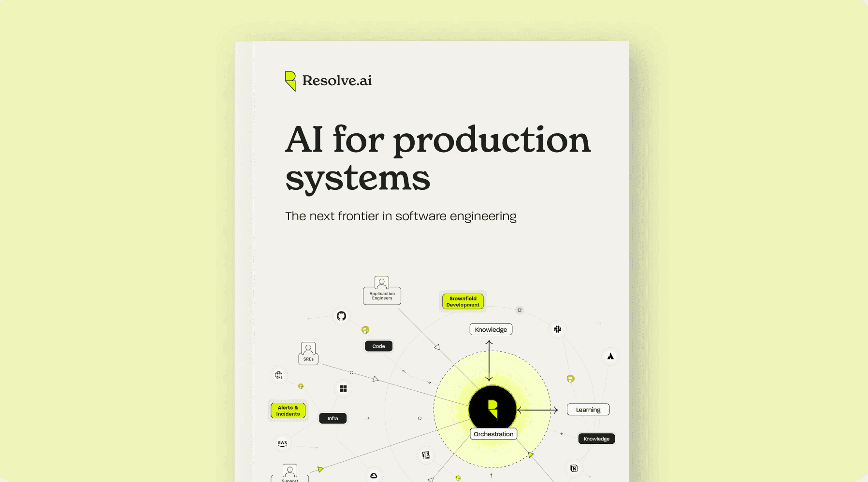Click the subtitle text about software engineering
868x482 pixels.
[x=401, y=216]
